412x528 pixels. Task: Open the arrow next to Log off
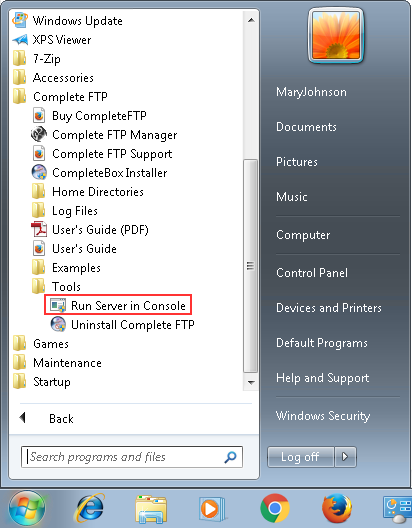[x=345, y=457]
